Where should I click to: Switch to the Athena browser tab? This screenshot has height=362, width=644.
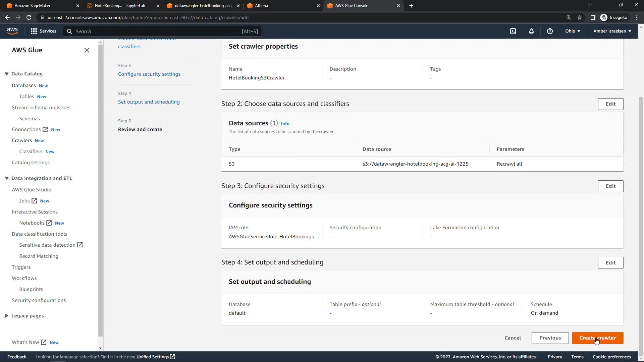pyautogui.click(x=261, y=6)
